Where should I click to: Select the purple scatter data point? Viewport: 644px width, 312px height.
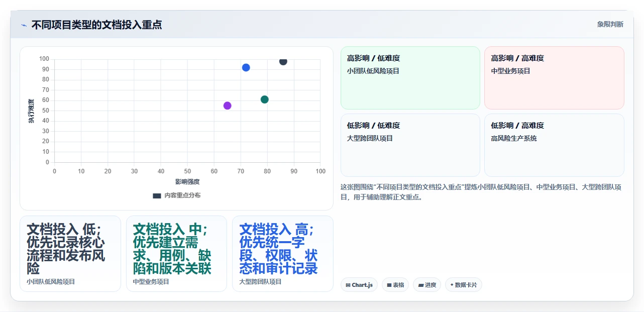coord(227,106)
